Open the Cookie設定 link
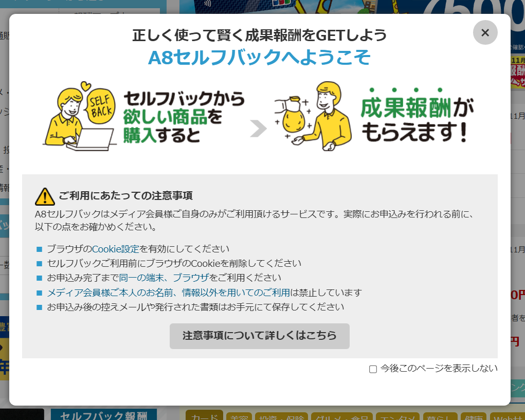The image size is (525, 420). click(x=116, y=249)
